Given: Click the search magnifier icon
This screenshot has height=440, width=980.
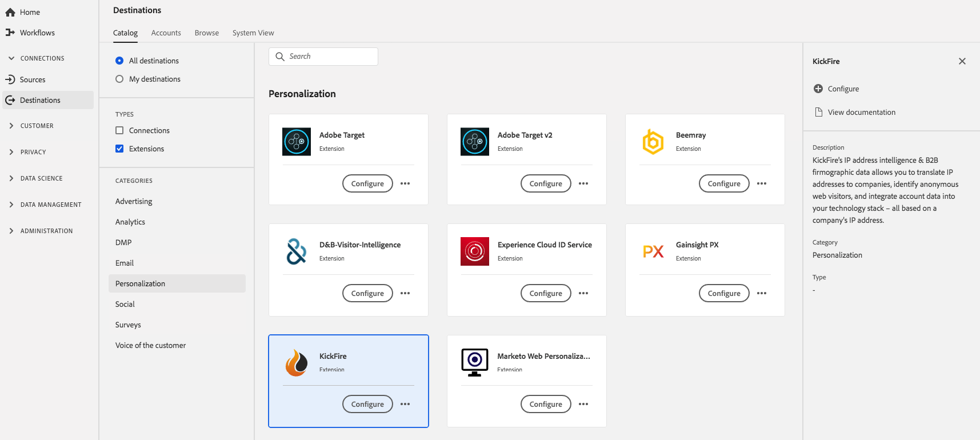Looking at the screenshot, I should tap(280, 57).
